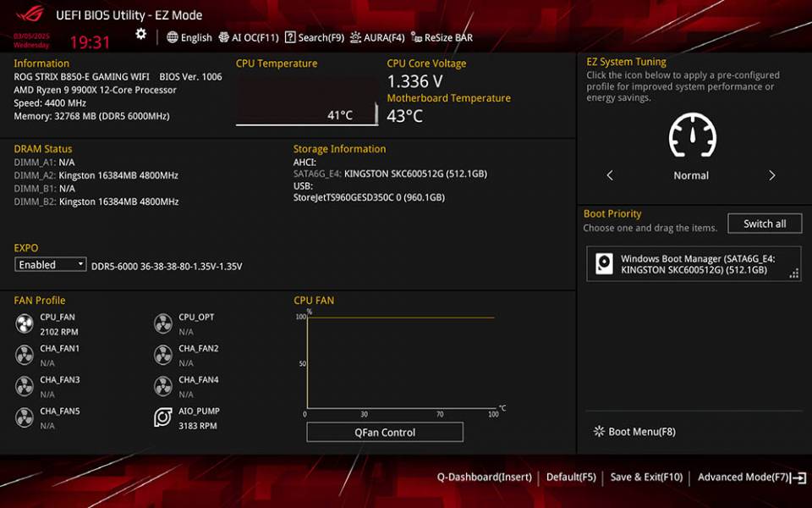The height and width of the screenshot is (508, 812).
Task: Click the ROG logo icon
Action: [x=30, y=14]
